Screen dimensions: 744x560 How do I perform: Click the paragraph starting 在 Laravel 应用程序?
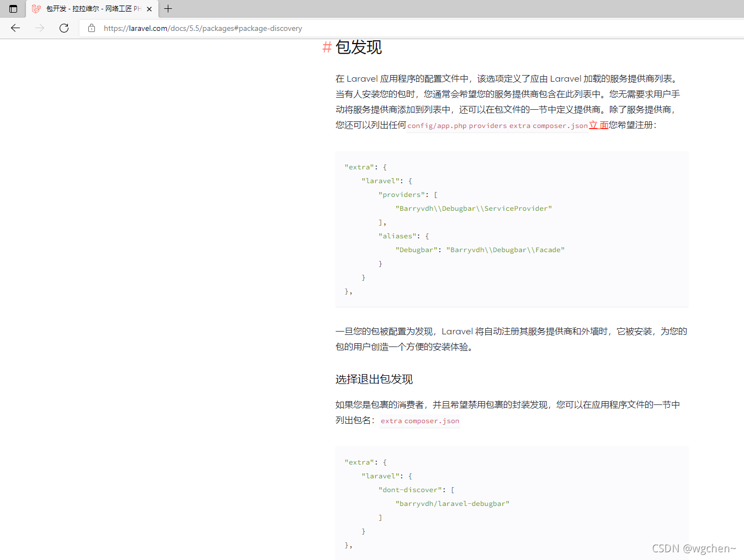click(508, 102)
